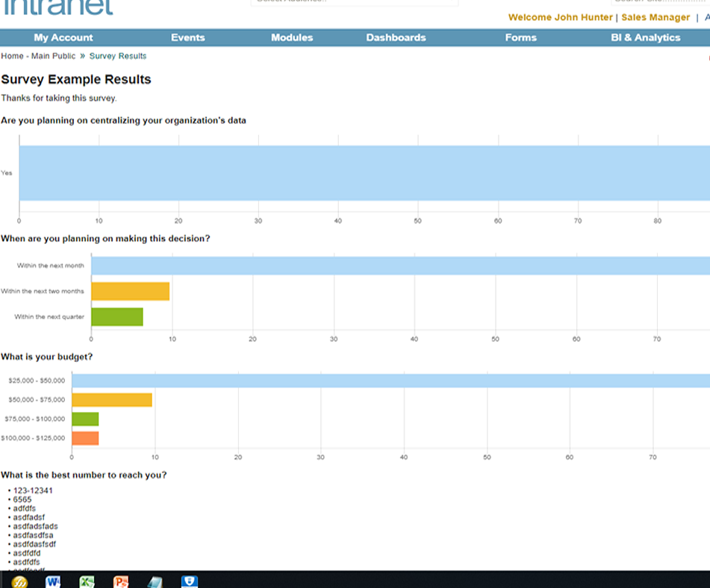Screen dimensions: 710x588
Task: Open Microsoft Word from the taskbar
Action: click(x=53, y=582)
